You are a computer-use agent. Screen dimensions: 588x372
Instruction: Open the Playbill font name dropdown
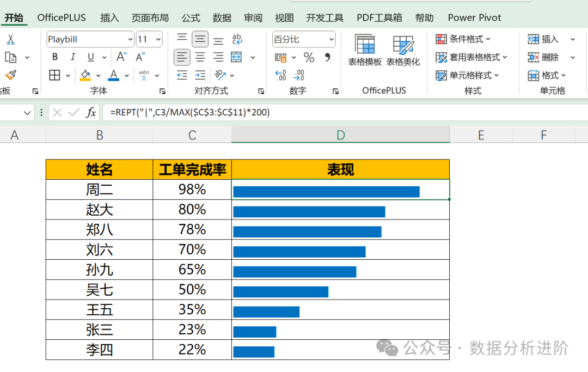130,39
